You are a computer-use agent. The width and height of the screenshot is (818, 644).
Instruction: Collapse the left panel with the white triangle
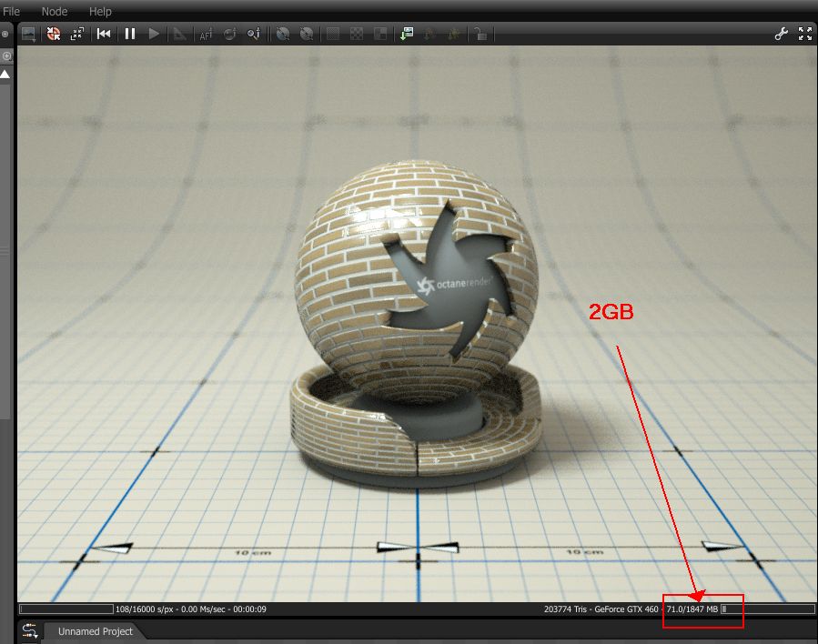tap(5, 75)
